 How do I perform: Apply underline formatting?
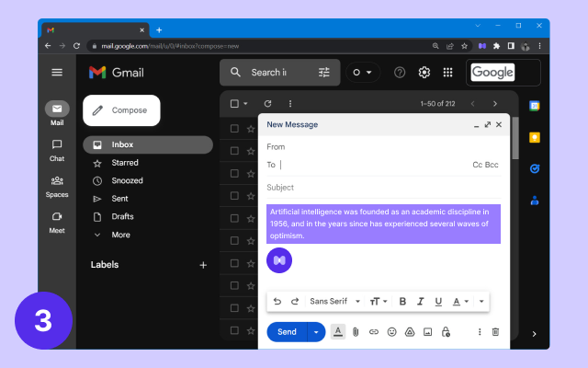click(438, 301)
